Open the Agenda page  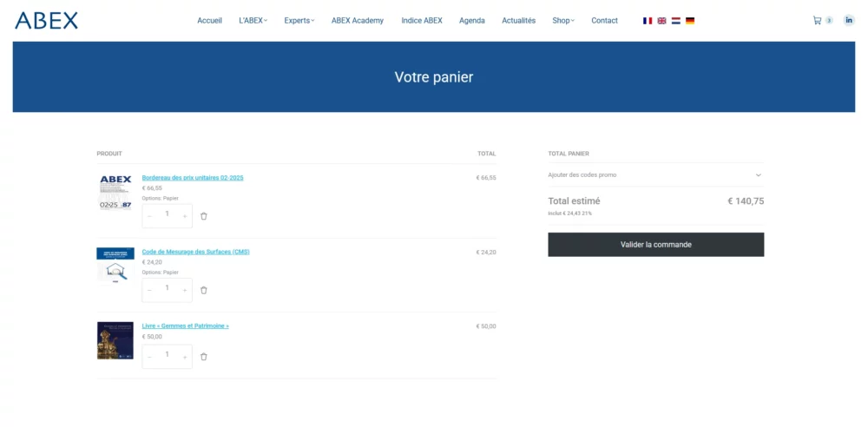[x=472, y=21]
